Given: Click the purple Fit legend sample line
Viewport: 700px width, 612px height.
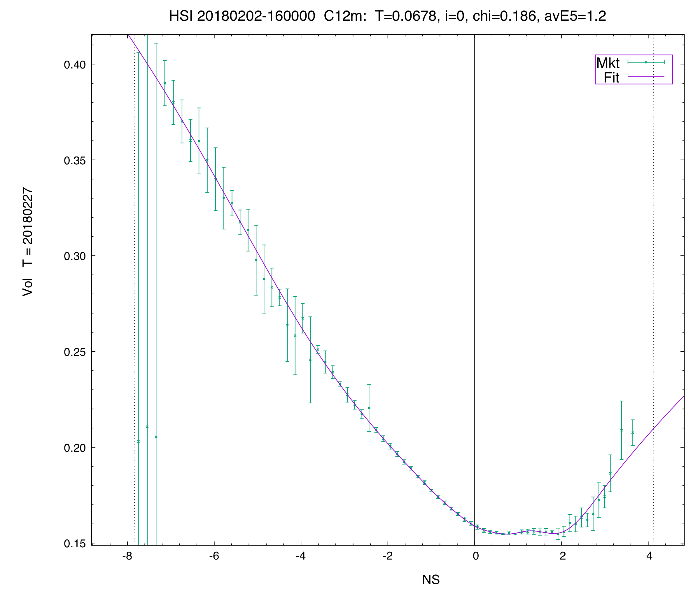Looking at the screenshot, I should (646, 77).
